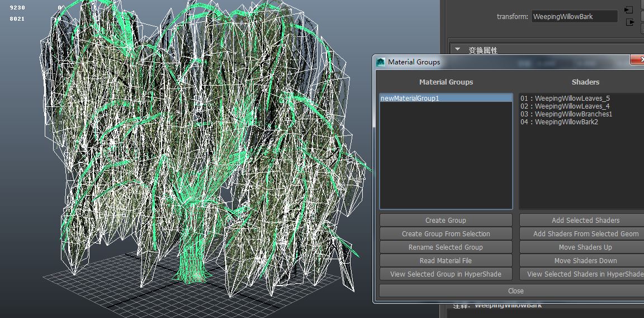The height and width of the screenshot is (318, 644).
Task: Open View Selected Group in HyperShade
Action: [446, 274]
